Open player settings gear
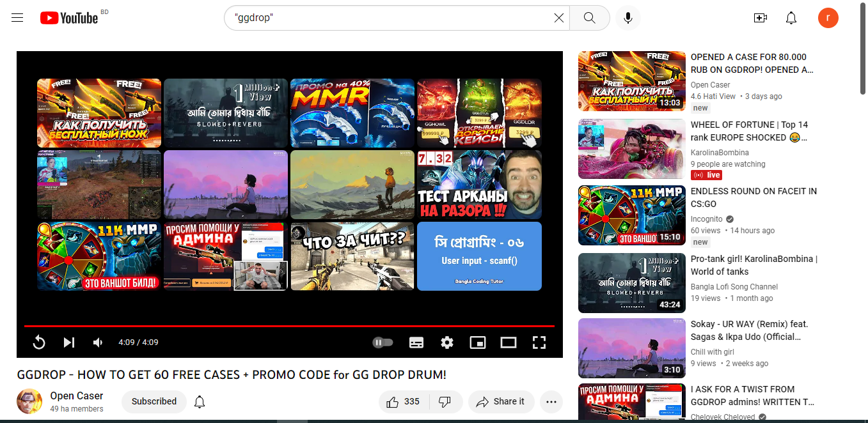868x423 pixels. (447, 342)
